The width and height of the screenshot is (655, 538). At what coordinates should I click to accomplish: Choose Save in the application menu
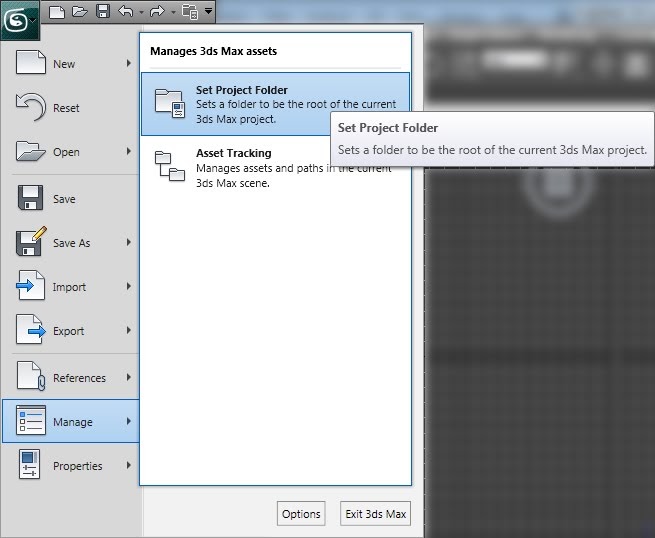tap(64, 199)
